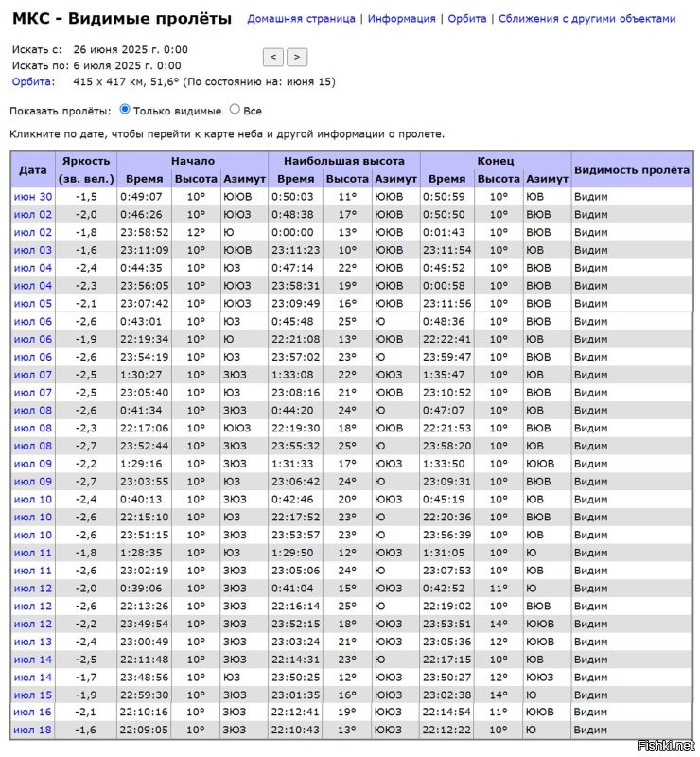Click the 'Яркость (зв. вел.)' column header
This screenshot has width=700, height=757.
click(86, 170)
